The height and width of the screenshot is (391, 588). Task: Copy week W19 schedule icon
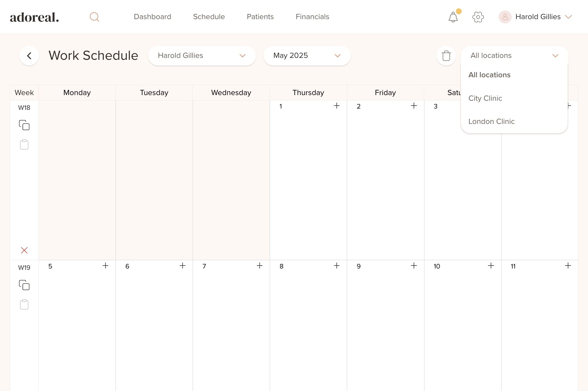coord(24,285)
